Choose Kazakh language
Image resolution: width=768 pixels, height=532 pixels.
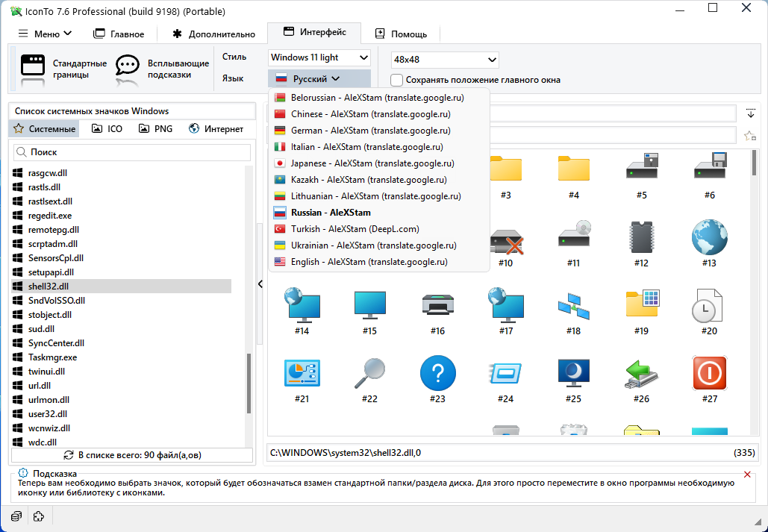click(379, 180)
